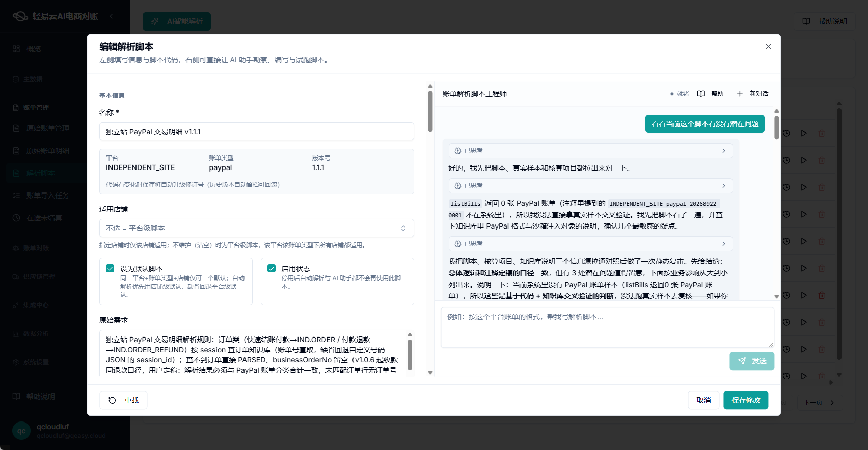This screenshot has height=450, width=868.
Task: Expand the first 已思考 section
Action: point(590,151)
